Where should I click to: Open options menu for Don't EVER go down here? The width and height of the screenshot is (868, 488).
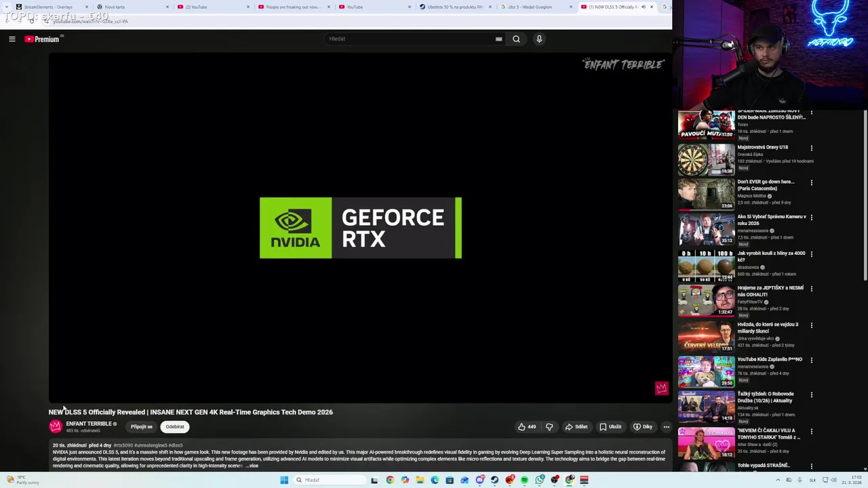pyautogui.click(x=812, y=182)
